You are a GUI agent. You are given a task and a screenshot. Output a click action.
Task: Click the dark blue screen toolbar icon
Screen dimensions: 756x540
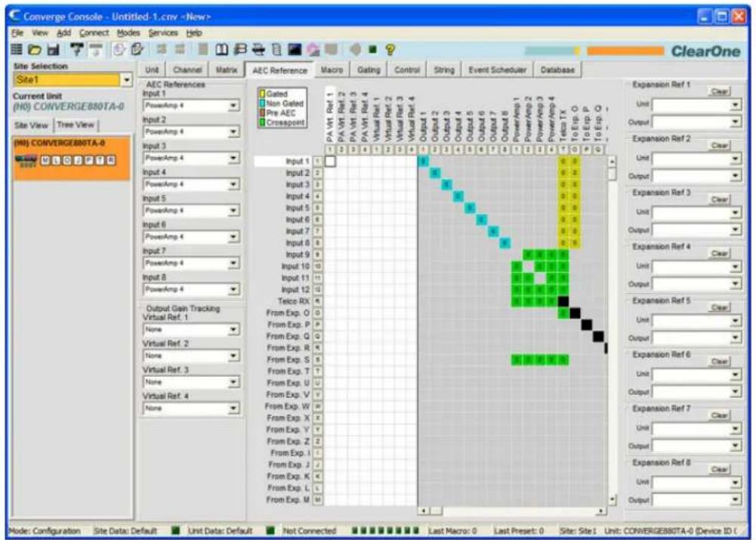click(295, 49)
